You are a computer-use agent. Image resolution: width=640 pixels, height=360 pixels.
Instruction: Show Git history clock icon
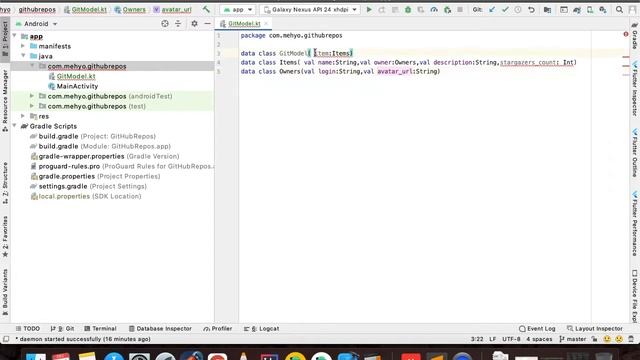click(518, 9)
